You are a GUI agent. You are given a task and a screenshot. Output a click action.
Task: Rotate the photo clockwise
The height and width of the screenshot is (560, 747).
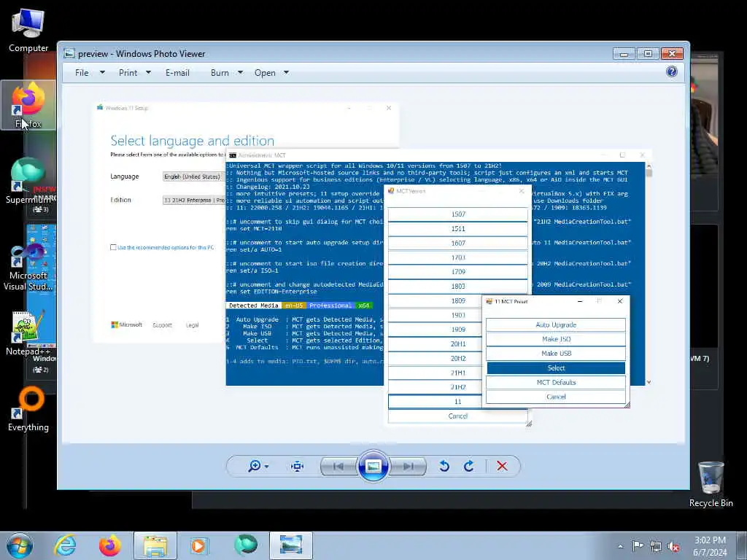point(469,466)
